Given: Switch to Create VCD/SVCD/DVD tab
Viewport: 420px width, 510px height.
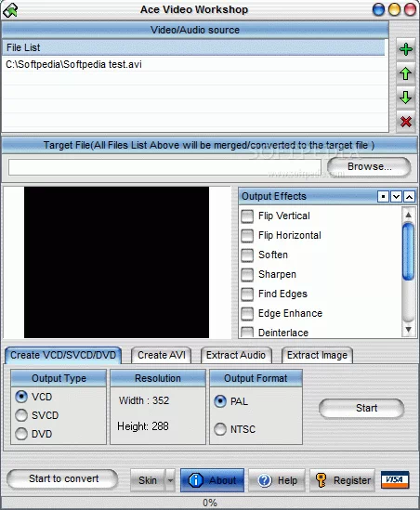Looking at the screenshot, I should (x=63, y=355).
